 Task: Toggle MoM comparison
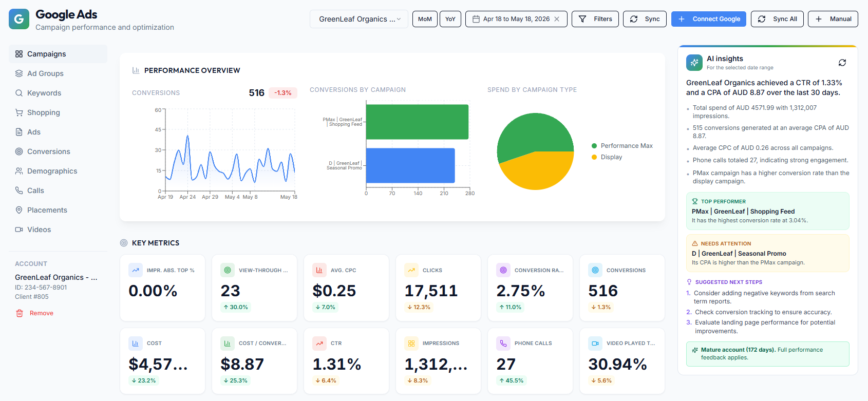425,19
